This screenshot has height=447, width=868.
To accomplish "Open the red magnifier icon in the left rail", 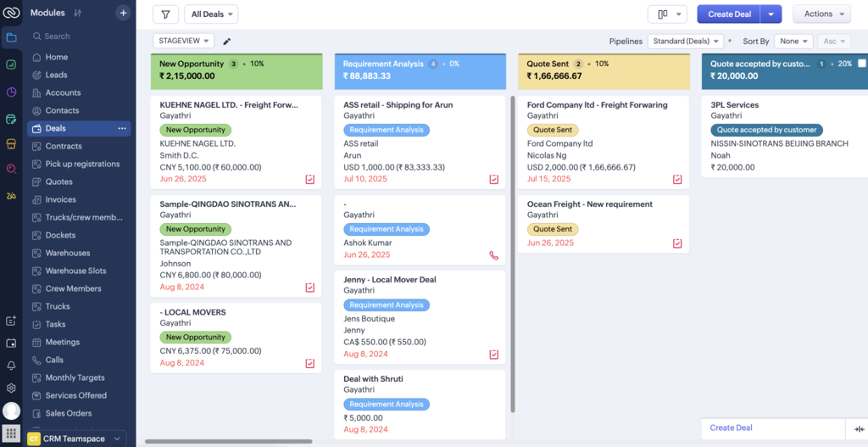I will pyautogui.click(x=11, y=169).
